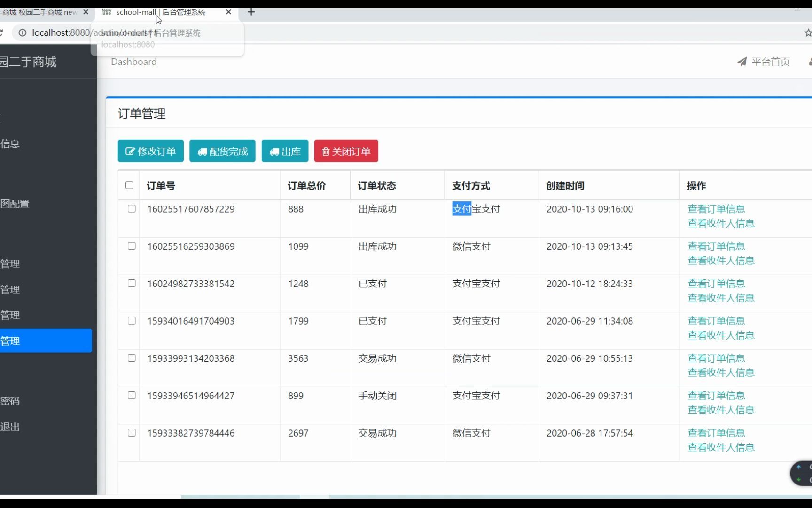
Task: Click the 订单管理 panel title
Action: pos(141,113)
